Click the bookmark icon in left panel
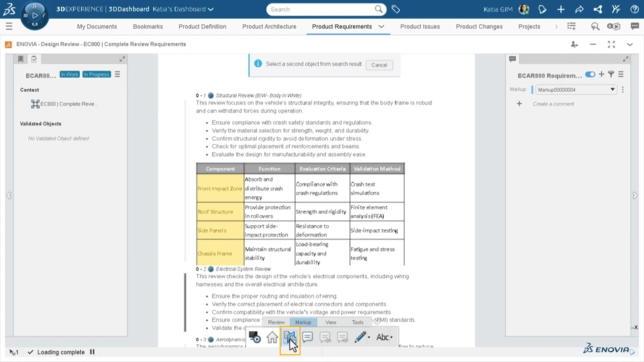The width and height of the screenshot is (644, 362). pos(21,59)
